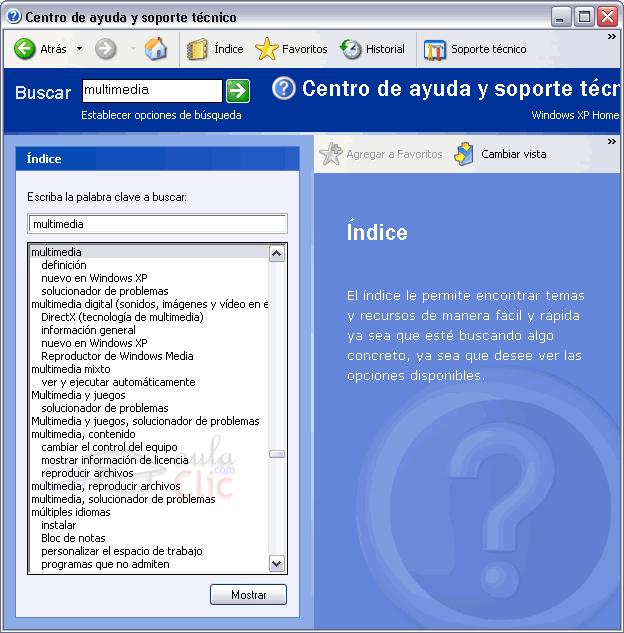Viewport: 624px width, 633px height.
Task: Select 'Reproductor de Windows Media' index entry
Action: (117, 356)
